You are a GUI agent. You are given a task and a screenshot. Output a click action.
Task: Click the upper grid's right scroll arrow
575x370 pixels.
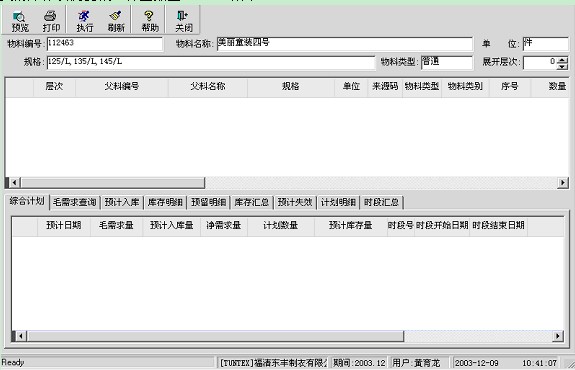tap(563, 182)
